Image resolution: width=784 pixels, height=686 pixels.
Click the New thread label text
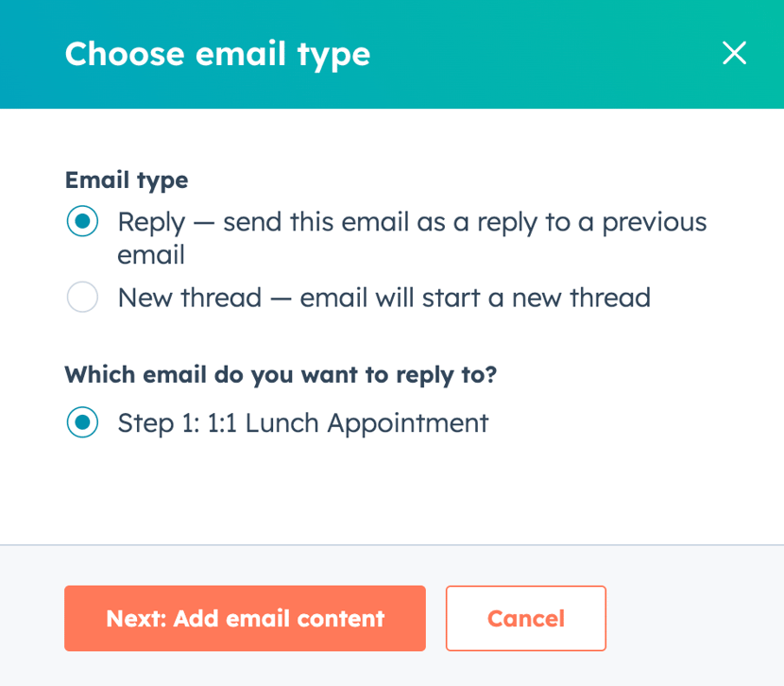(x=383, y=297)
